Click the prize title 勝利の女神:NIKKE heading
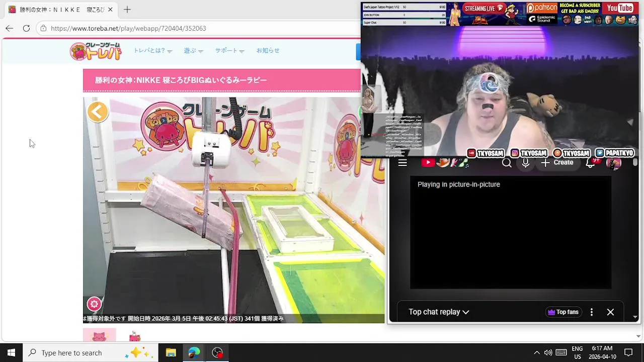 pyautogui.click(x=181, y=80)
